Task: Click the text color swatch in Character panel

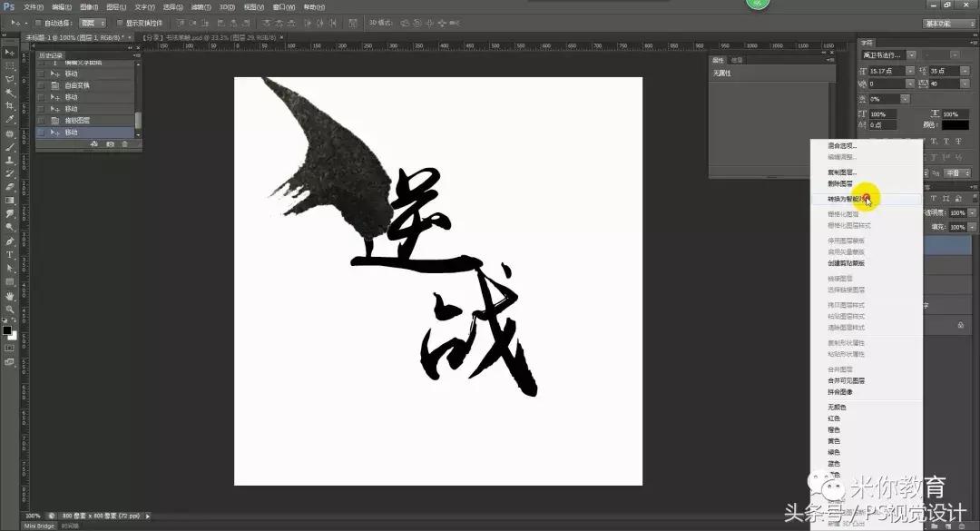Action: coord(955,123)
